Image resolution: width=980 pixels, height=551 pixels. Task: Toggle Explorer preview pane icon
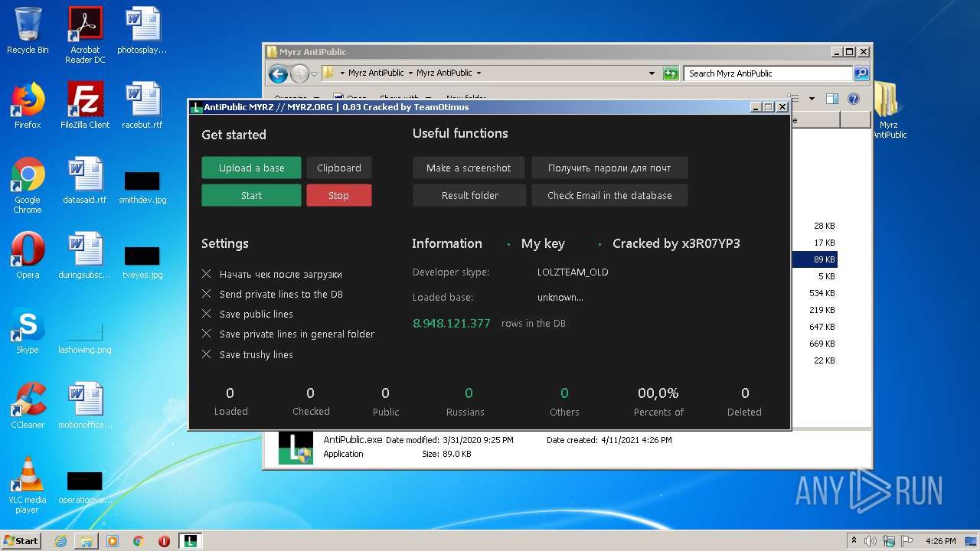(832, 99)
